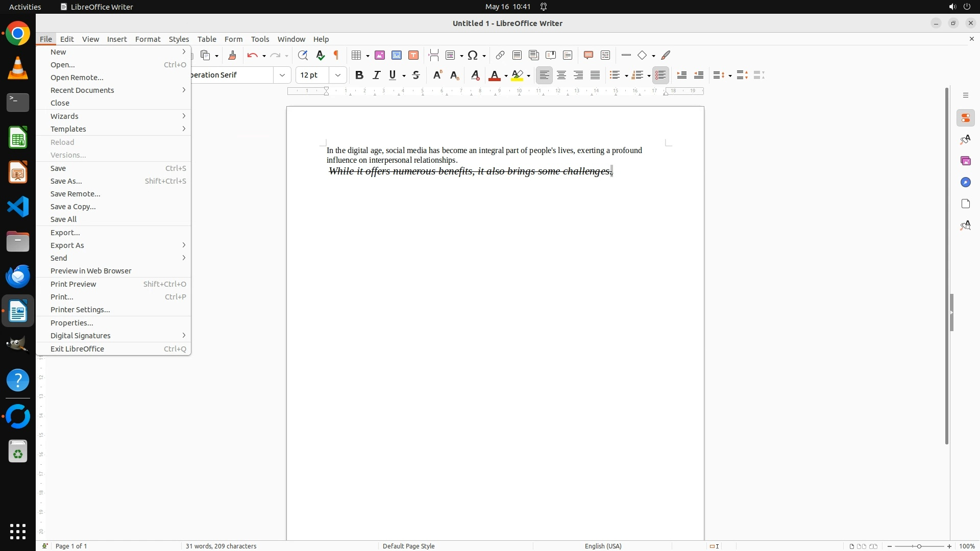Open the Navigator icon in the sidebar

click(x=965, y=182)
